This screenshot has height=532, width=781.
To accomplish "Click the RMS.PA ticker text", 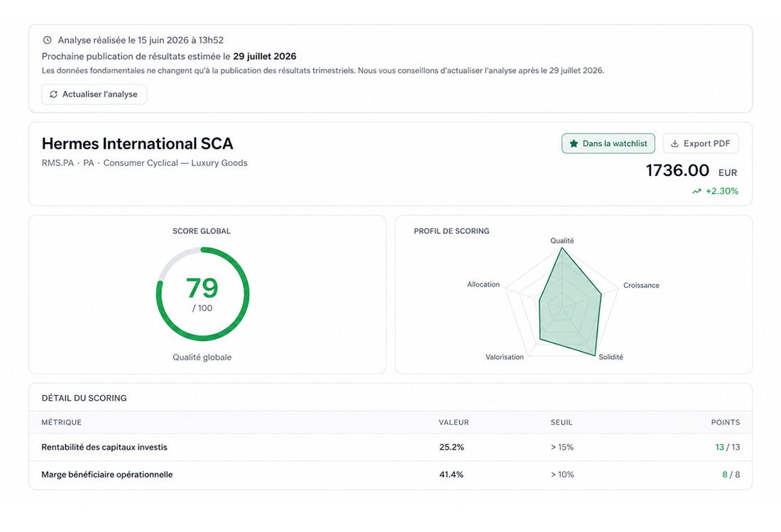I will point(58,162).
